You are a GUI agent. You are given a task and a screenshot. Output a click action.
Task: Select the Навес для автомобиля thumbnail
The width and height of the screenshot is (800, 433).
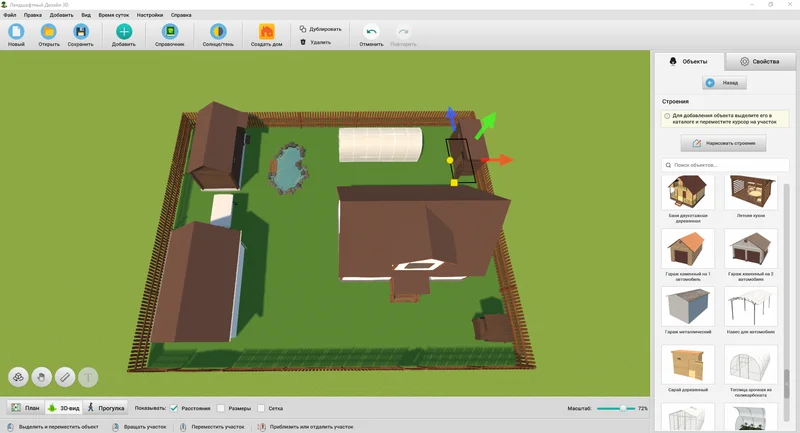point(751,307)
